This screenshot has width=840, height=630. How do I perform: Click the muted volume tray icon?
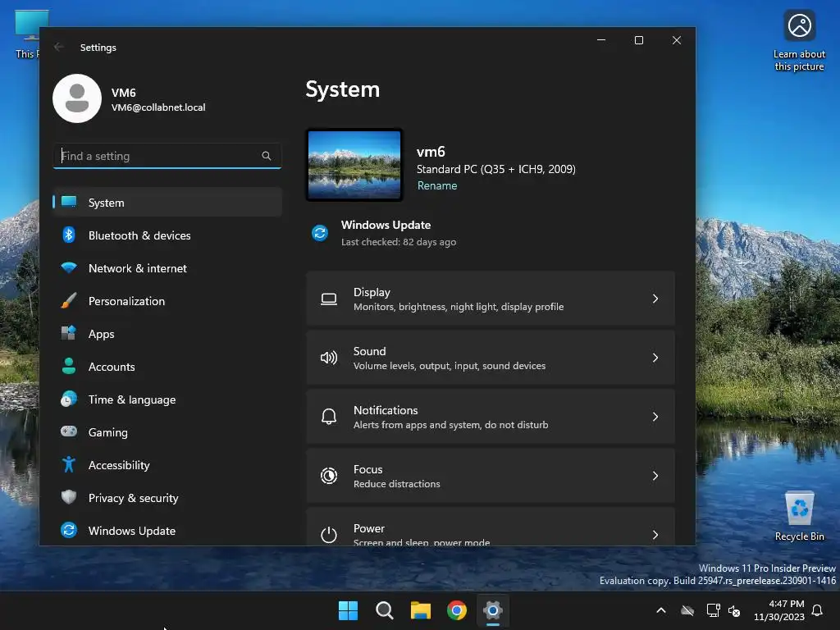pyautogui.click(x=734, y=610)
